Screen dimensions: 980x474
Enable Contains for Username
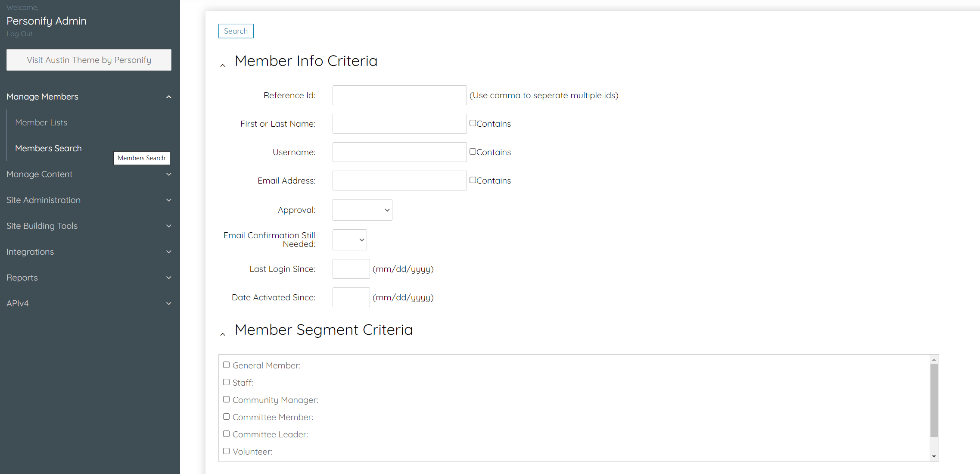coord(473,152)
